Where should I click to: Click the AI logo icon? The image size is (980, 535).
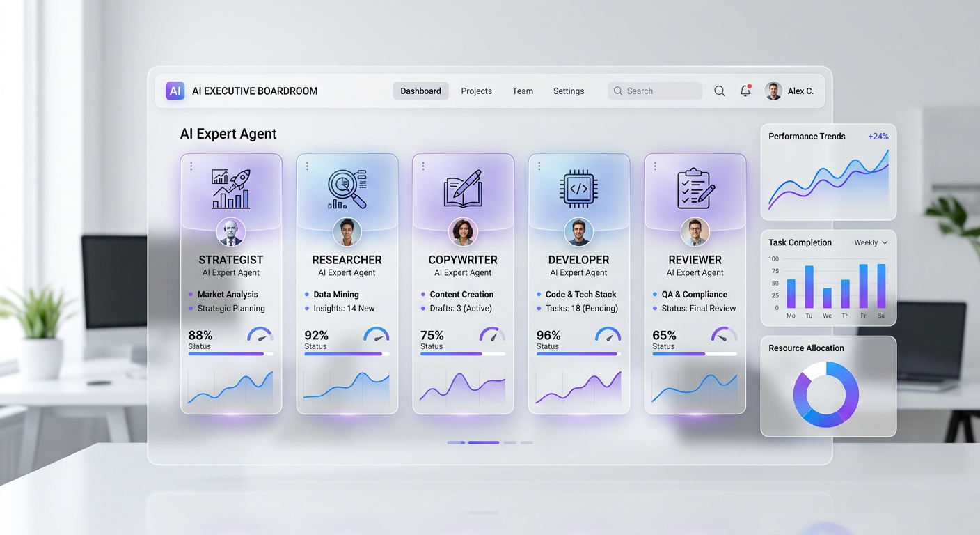click(x=175, y=91)
